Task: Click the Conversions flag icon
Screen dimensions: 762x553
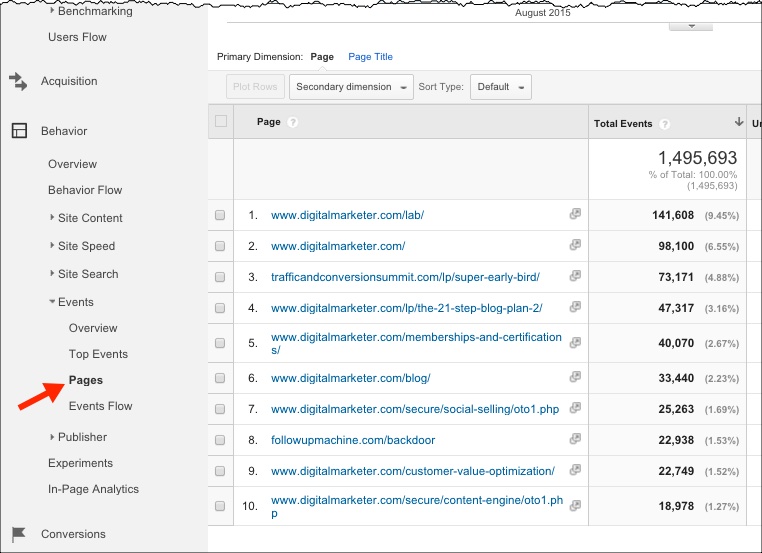Action: coord(18,534)
